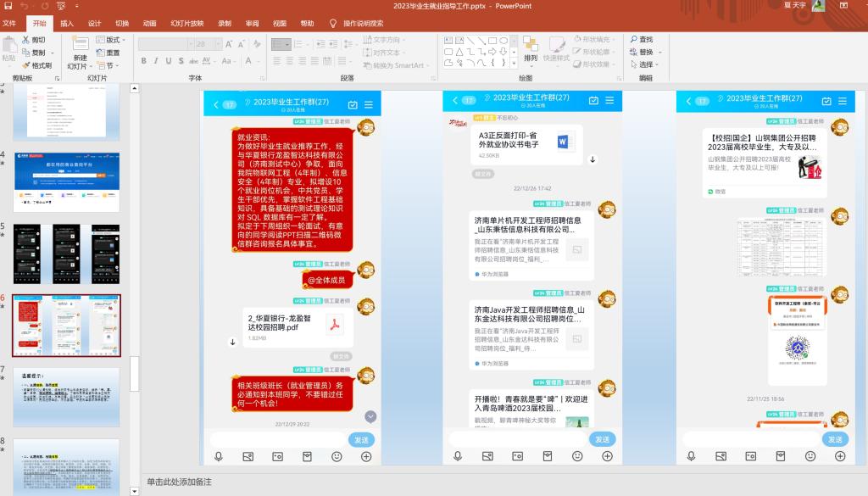Select the oval shape in shapes gallery
868x496 pixels.
tap(503, 40)
